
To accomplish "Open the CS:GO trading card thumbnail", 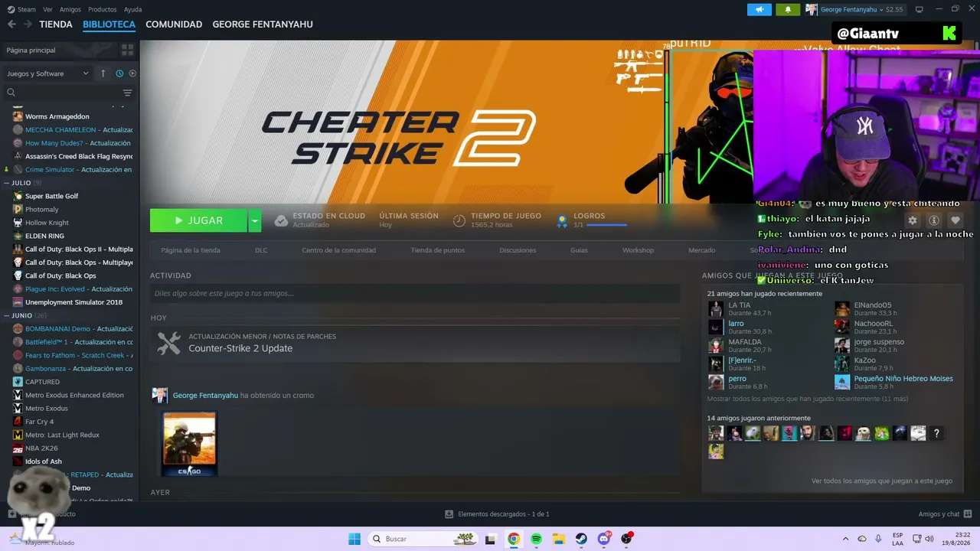I will (189, 444).
